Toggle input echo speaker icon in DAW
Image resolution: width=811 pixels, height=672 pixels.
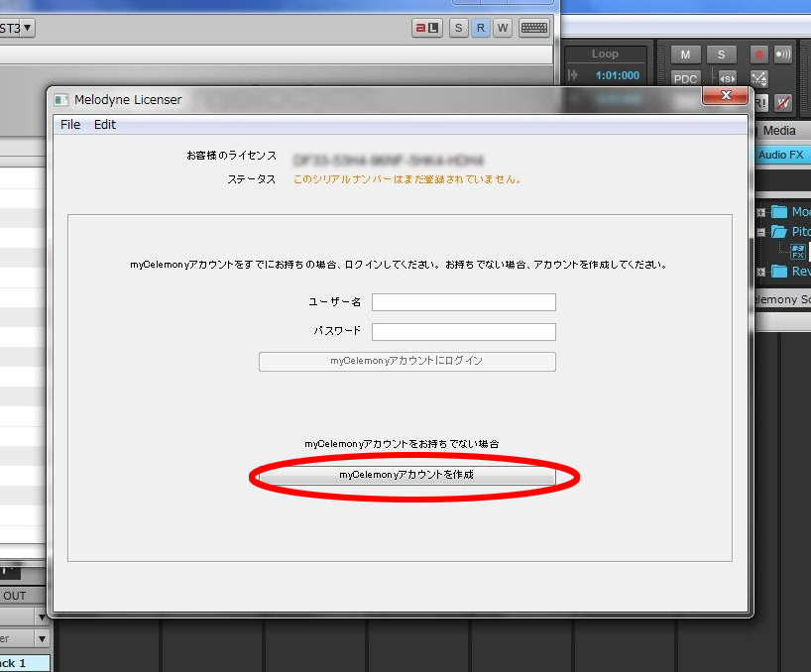pyautogui.click(x=782, y=55)
